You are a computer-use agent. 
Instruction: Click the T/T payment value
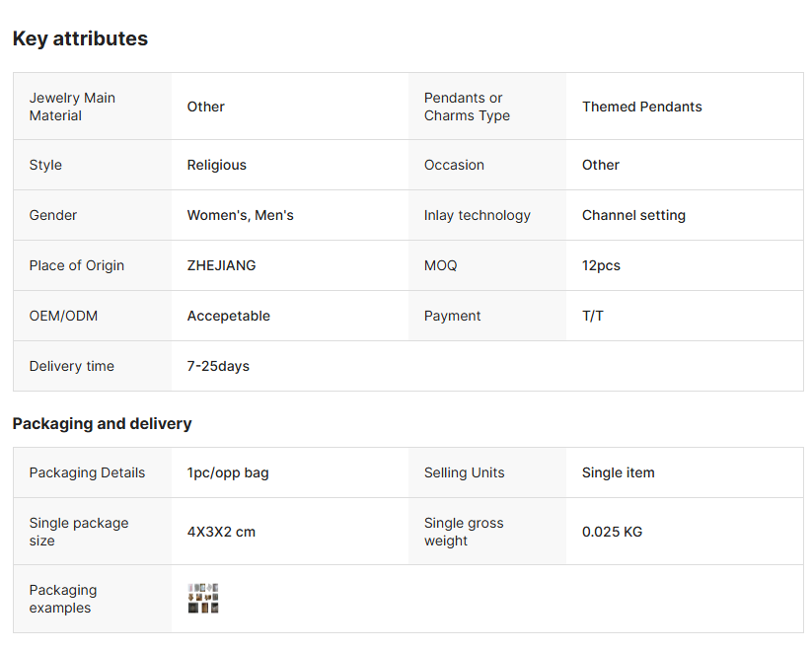(x=593, y=316)
